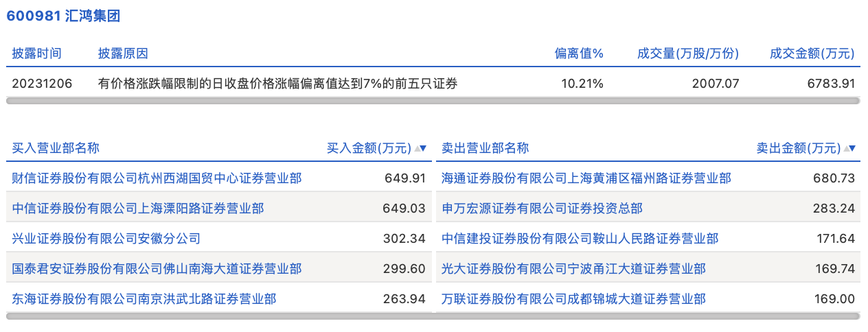This screenshot has width=868, height=332.
Task: Select 兴业证券股份有限公司安徽分公司
Action: point(106,239)
